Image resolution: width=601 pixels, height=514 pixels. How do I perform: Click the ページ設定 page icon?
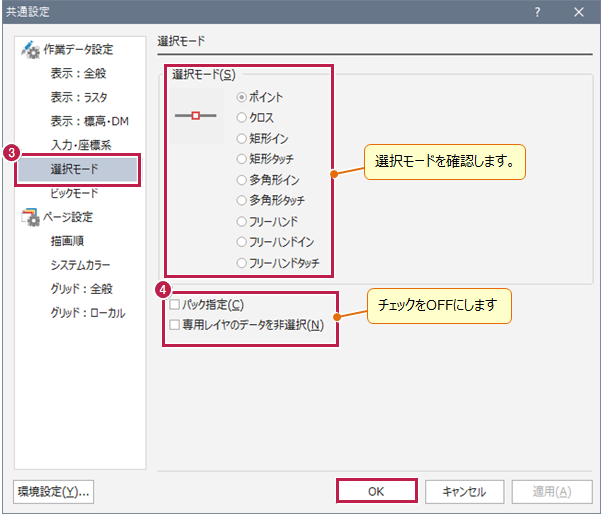pyautogui.click(x=30, y=217)
